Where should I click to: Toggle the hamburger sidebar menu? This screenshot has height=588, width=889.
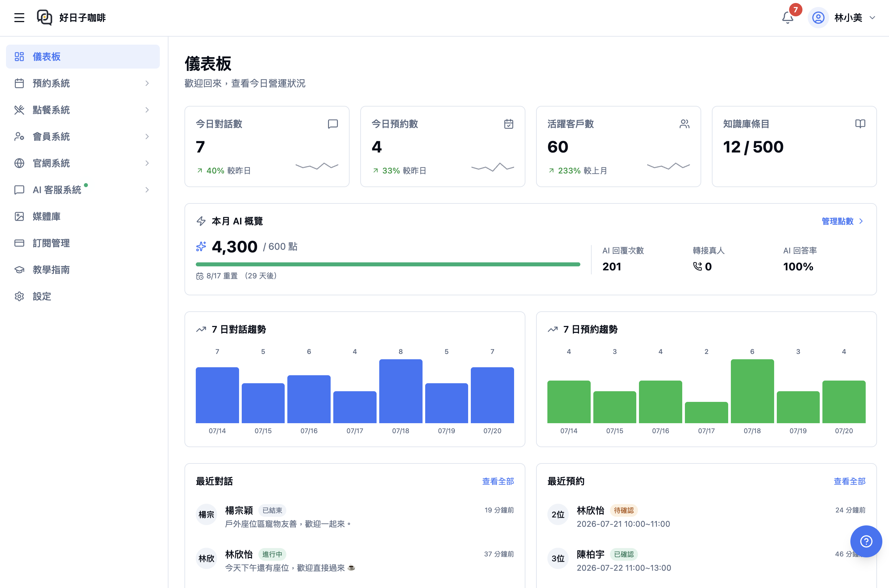[x=19, y=18]
